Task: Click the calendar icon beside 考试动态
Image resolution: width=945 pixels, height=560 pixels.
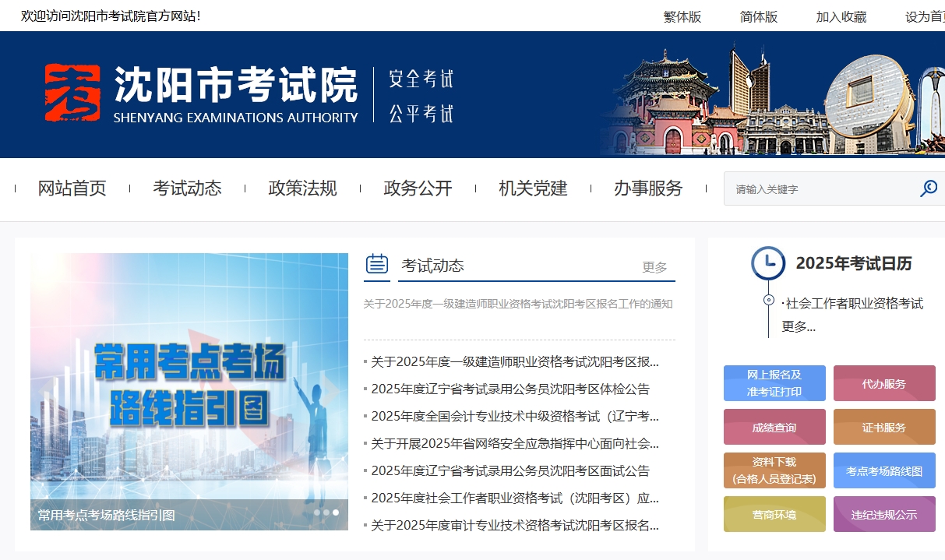Action: 376,263
